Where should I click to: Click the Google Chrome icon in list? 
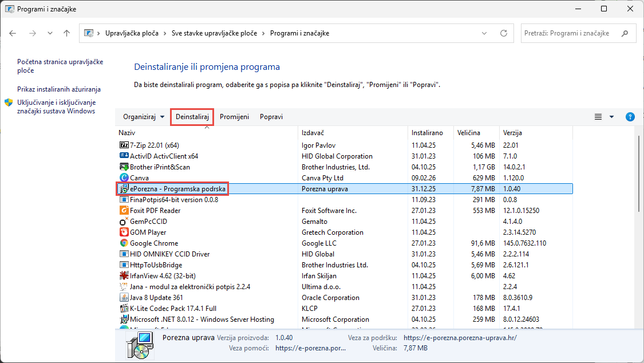point(124,243)
